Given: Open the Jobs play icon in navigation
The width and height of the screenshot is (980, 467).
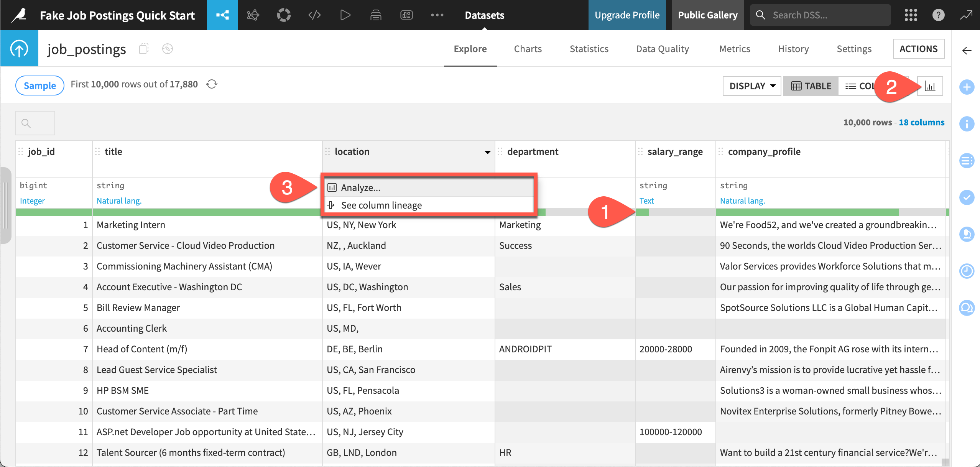Looking at the screenshot, I should (345, 15).
